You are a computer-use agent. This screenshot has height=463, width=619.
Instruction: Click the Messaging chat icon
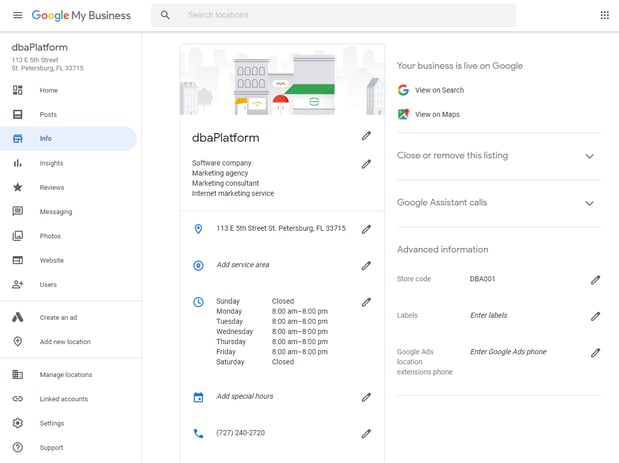tap(17, 211)
